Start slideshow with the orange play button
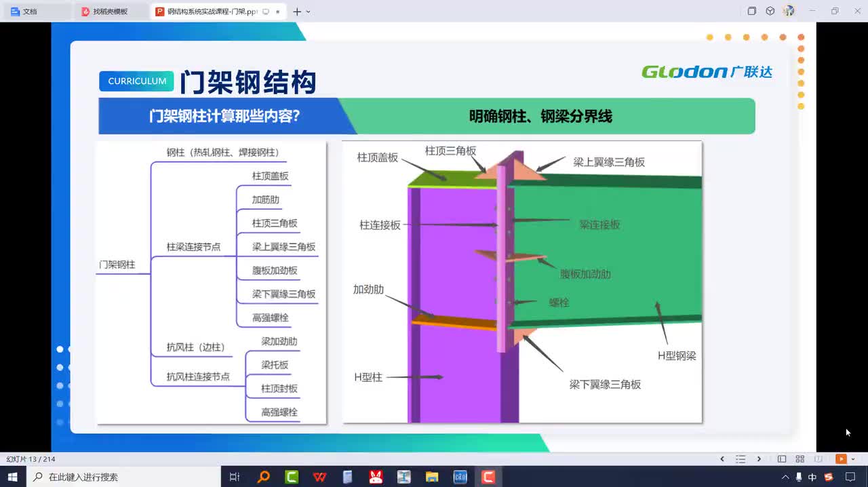Viewport: 868px width, 487px height. click(x=841, y=459)
